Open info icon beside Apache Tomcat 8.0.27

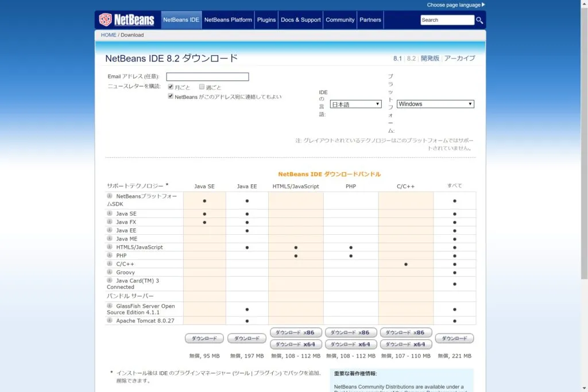coord(110,320)
